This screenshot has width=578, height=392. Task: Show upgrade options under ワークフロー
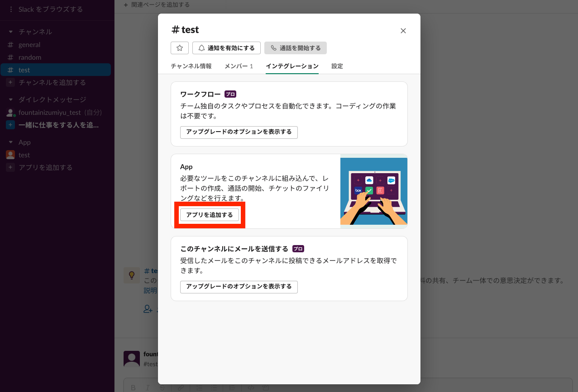239,132
